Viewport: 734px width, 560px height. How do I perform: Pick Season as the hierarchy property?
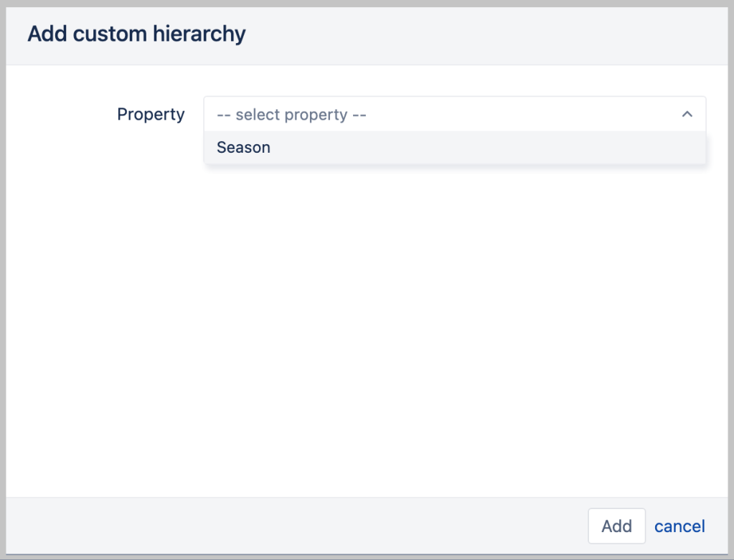[x=244, y=148]
